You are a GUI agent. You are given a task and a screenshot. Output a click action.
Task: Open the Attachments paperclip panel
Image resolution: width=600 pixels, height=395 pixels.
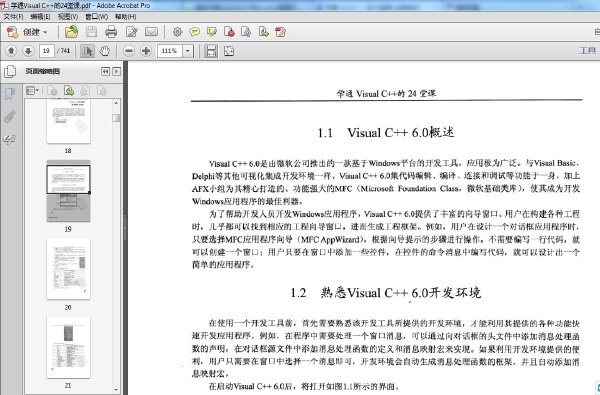[x=10, y=117]
